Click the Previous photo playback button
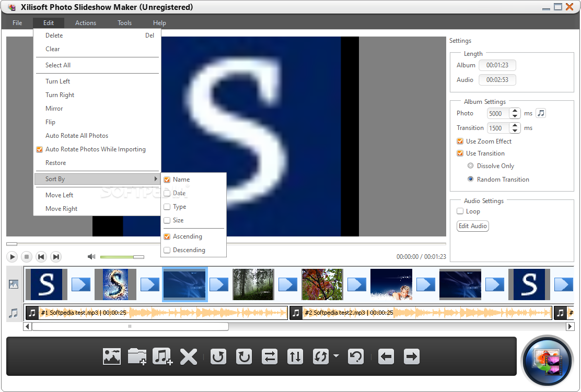This screenshot has width=581, height=392. pos(41,256)
